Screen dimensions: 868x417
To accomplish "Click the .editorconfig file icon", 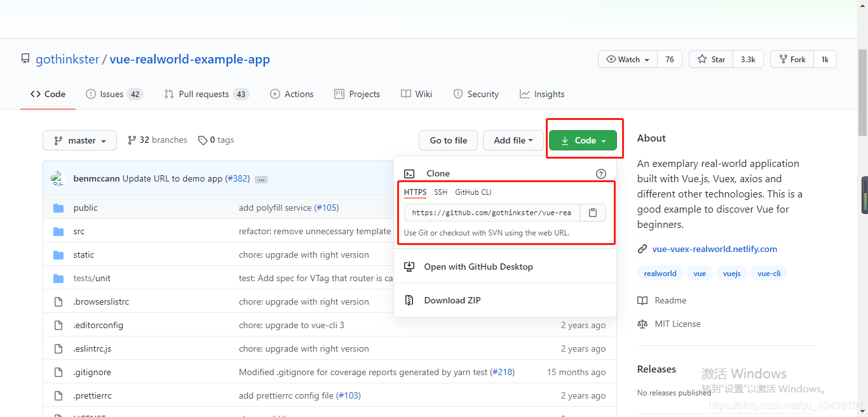I will point(58,326).
